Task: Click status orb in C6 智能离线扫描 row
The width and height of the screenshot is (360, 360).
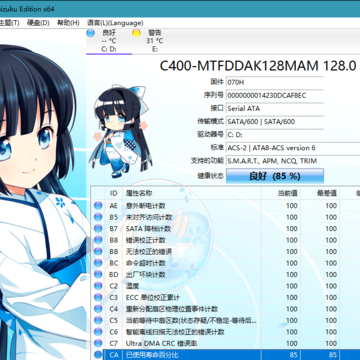Action: pos(98,332)
